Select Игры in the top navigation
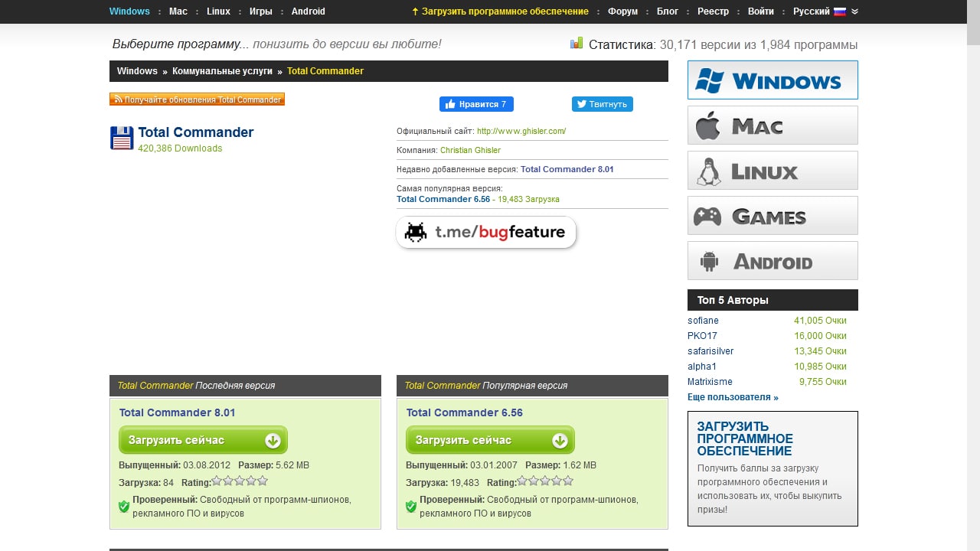The height and width of the screenshot is (551, 980). 261,11
